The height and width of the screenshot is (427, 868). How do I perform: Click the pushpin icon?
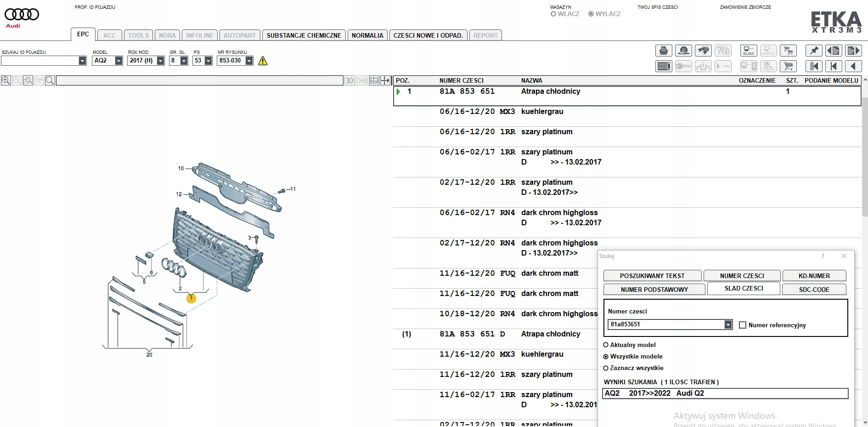(814, 51)
